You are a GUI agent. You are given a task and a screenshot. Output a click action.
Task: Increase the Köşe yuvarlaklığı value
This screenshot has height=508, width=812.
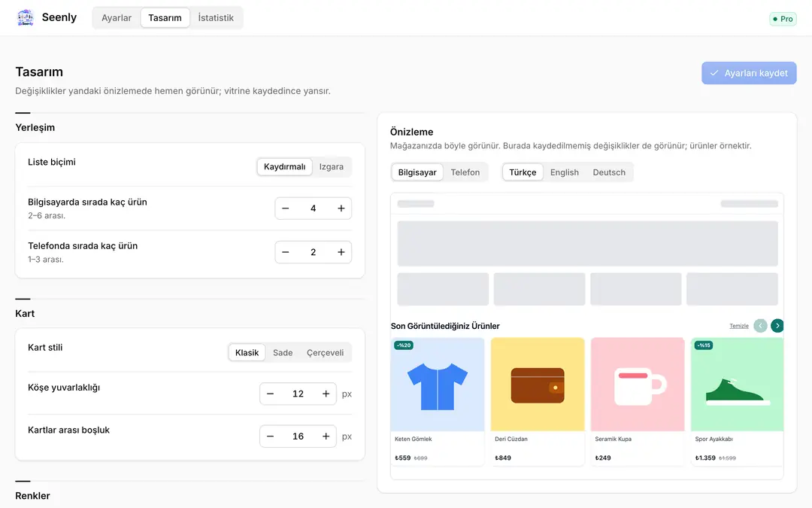[x=326, y=394]
